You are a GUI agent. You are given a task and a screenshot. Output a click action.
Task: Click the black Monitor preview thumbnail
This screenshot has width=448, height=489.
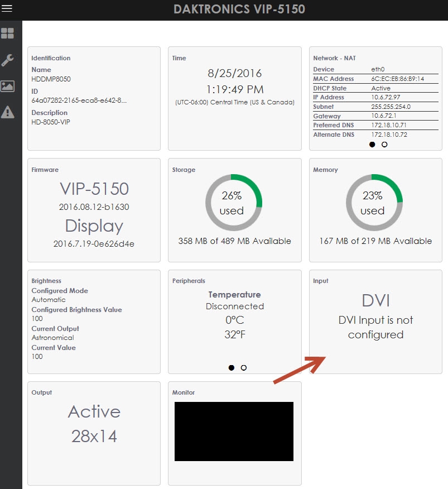coord(234,430)
